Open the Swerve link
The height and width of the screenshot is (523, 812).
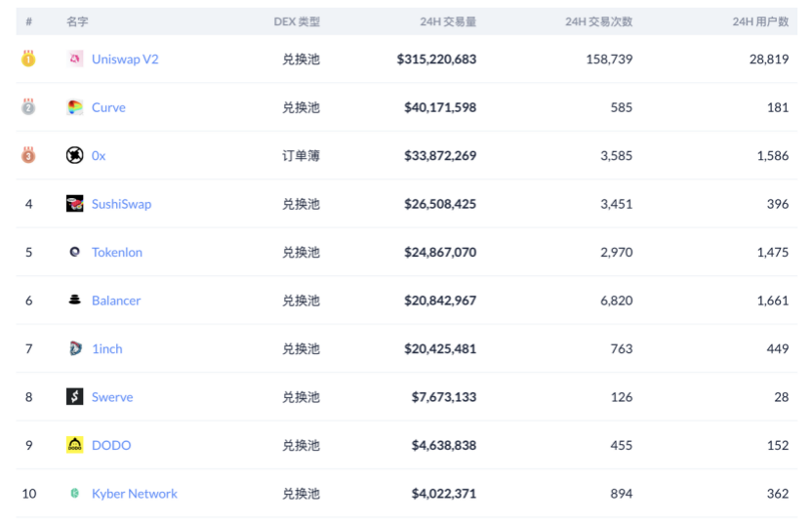(112, 397)
